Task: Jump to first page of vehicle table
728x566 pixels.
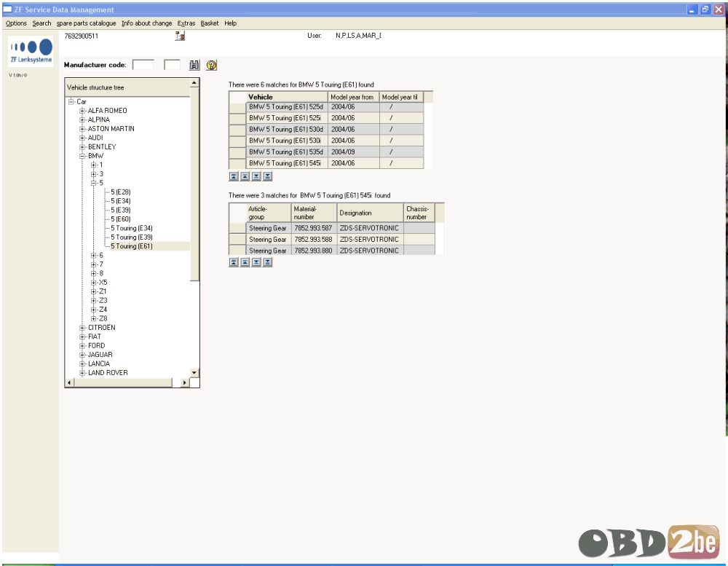Action: tap(234, 176)
